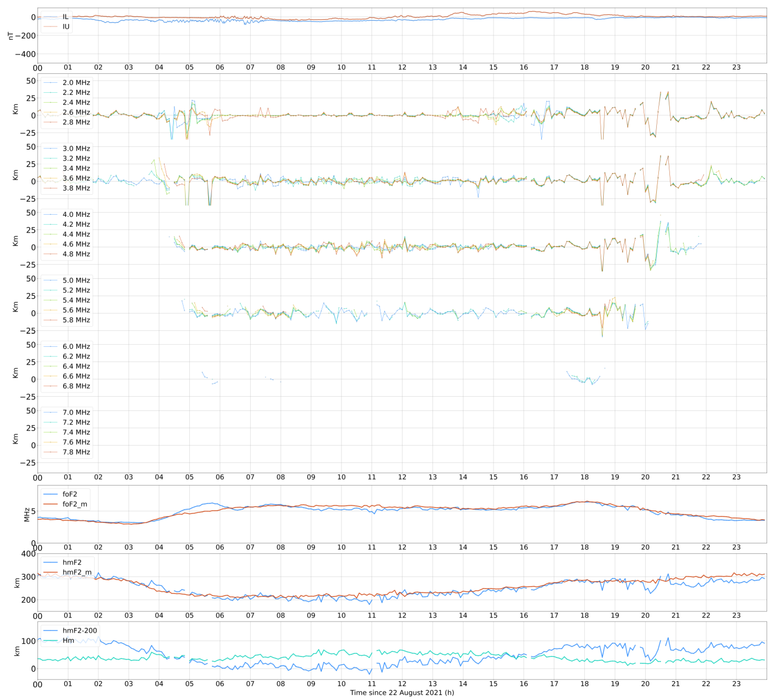
Task: Click the 5.2 MHz legend label
Action: click(76, 290)
